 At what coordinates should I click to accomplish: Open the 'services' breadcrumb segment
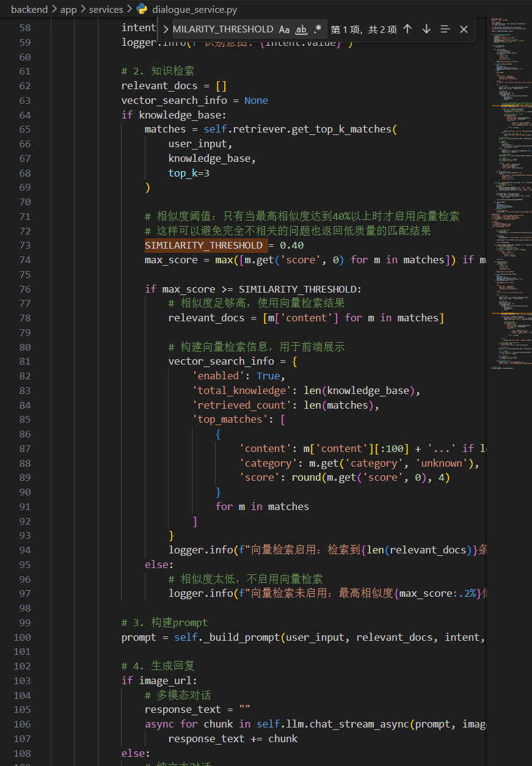(x=106, y=10)
